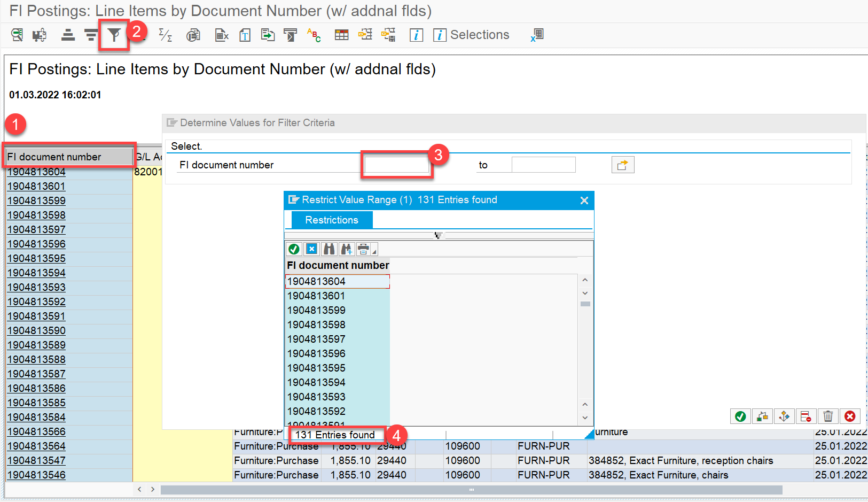Open the print dropdown arrow in popup
The image size is (868, 502).
coord(374,251)
